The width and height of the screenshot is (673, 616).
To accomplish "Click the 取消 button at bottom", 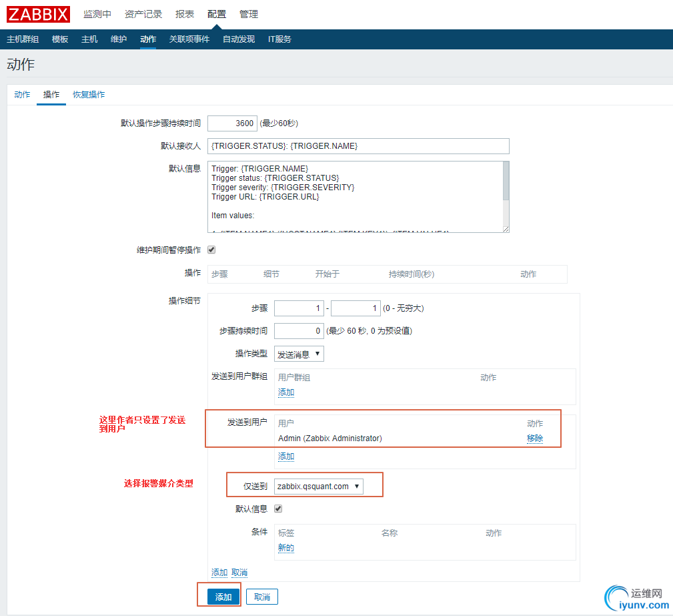I will coord(262,597).
